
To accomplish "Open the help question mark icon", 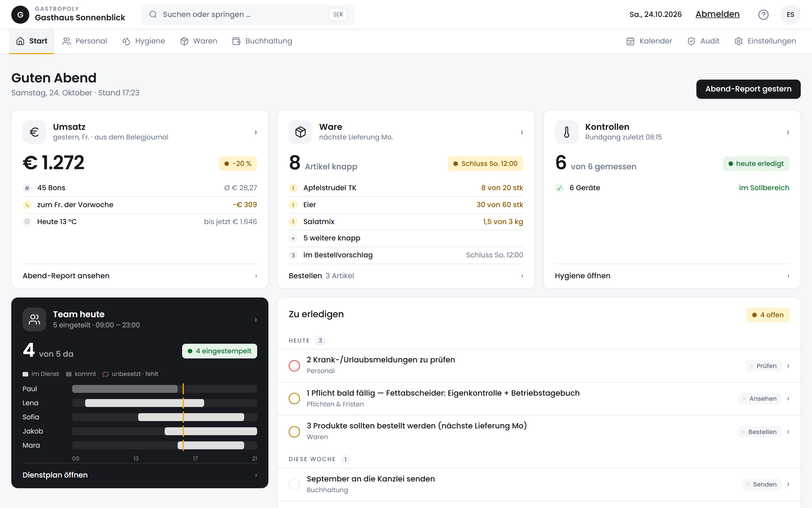I will (x=763, y=14).
